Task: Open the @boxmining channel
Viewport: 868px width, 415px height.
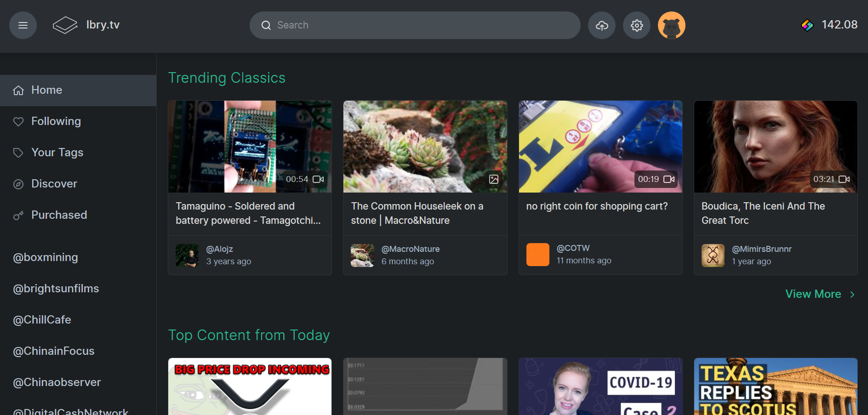Action: pos(46,257)
